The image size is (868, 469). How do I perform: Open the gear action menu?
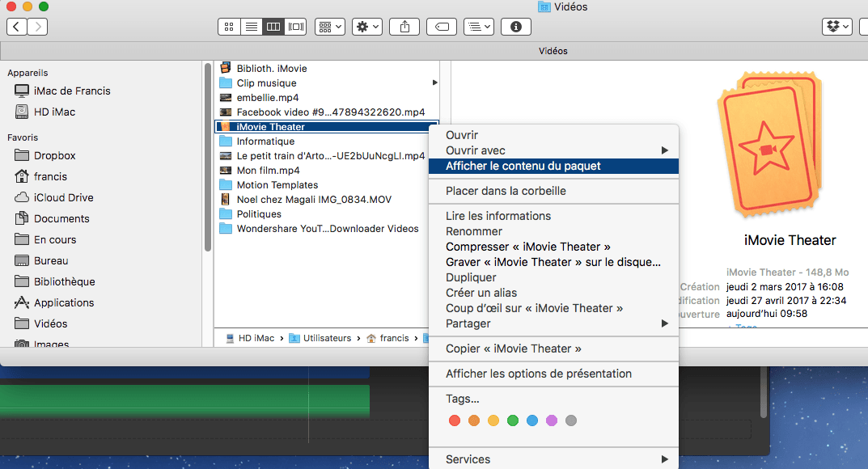click(x=367, y=27)
